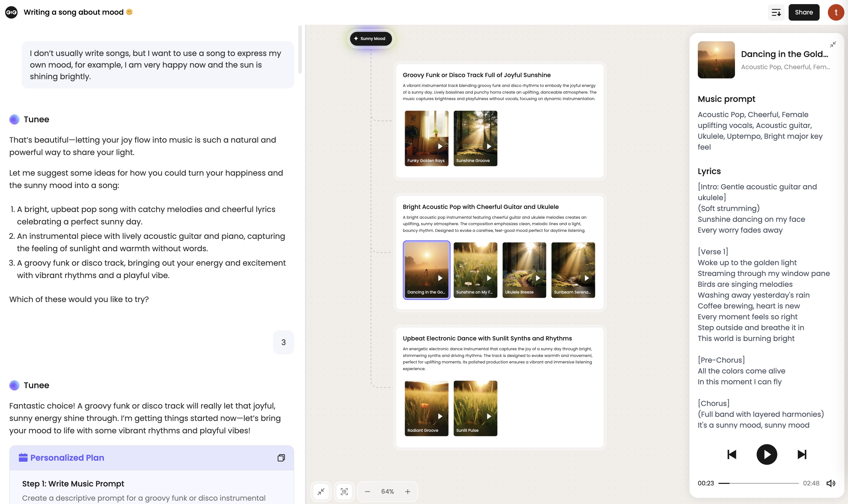Collapse the song details panel

[833, 44]
